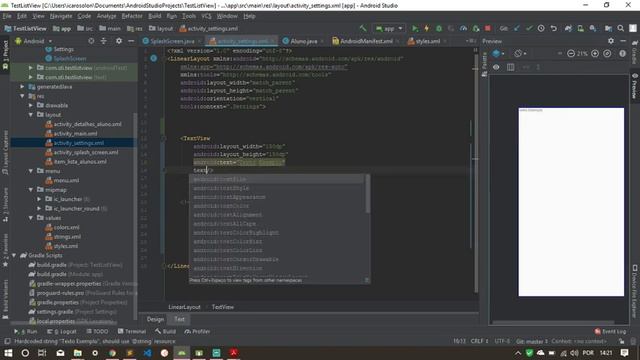
Task: Click zoom to fit preview icon
Action: pyautogui.click(x=607, y=53)
